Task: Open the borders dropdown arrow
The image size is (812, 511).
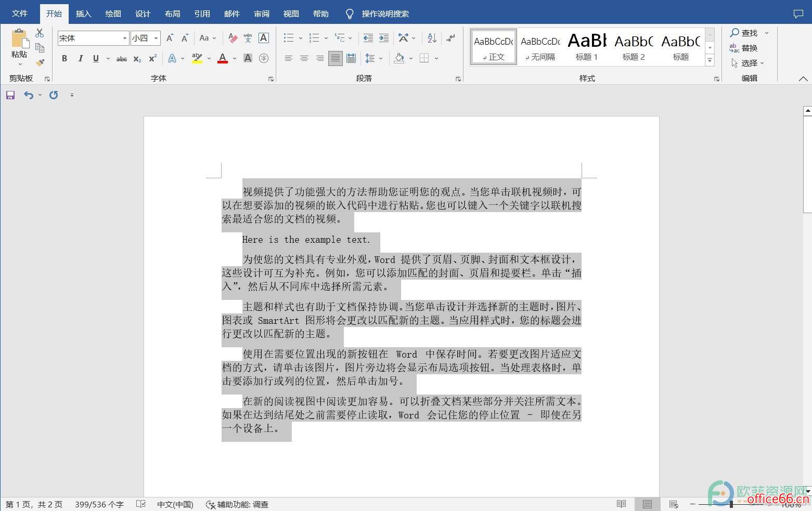Action: click(436, 58)
